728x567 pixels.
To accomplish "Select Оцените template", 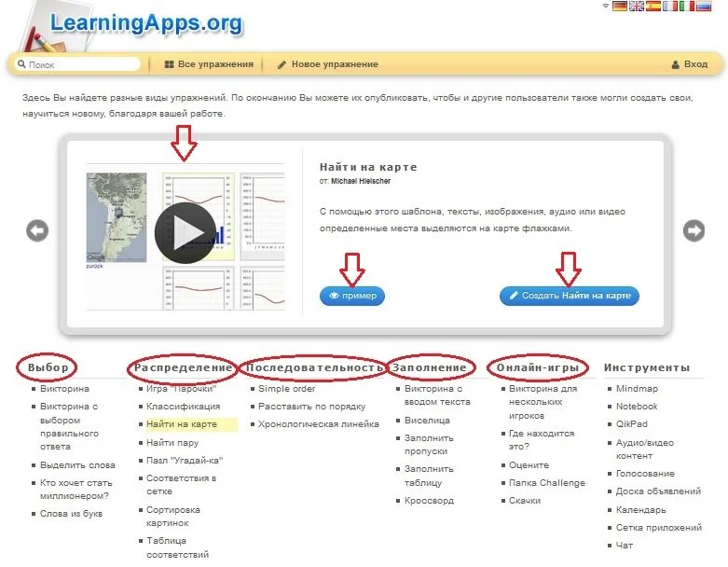I will tap(529, 465).
